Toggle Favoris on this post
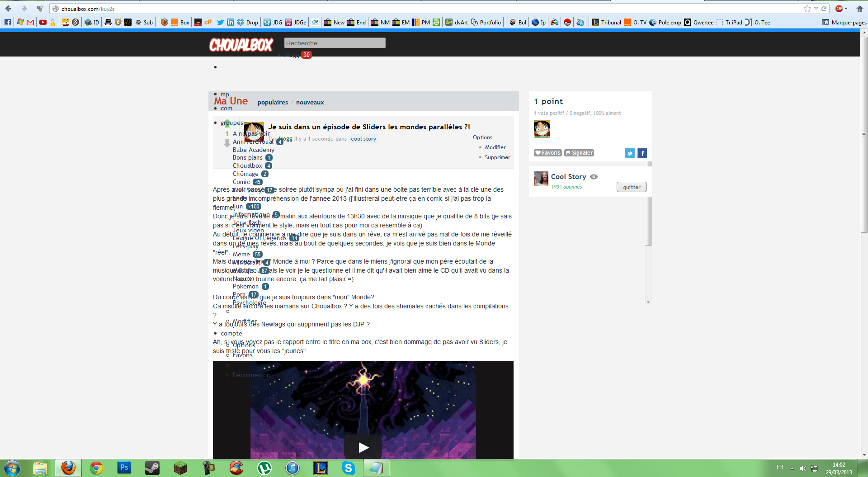 coord(547,153)
